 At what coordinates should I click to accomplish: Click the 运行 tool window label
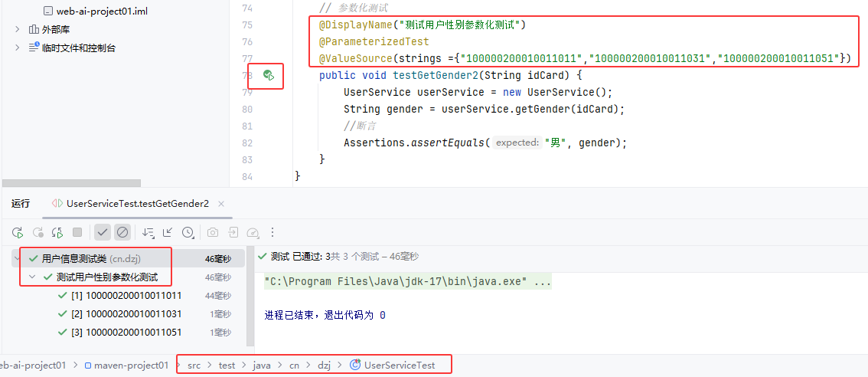tap(21, 204)
